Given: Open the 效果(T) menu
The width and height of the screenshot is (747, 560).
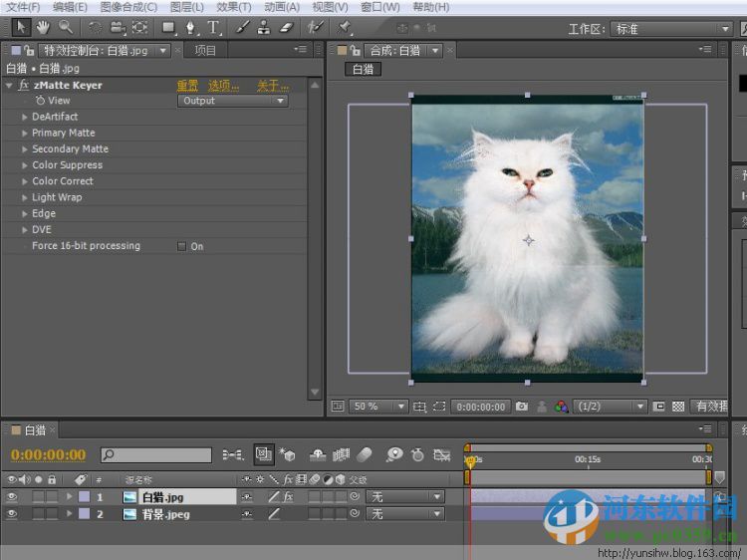Looking at the screenshot, I should click(x=233, y=7).
